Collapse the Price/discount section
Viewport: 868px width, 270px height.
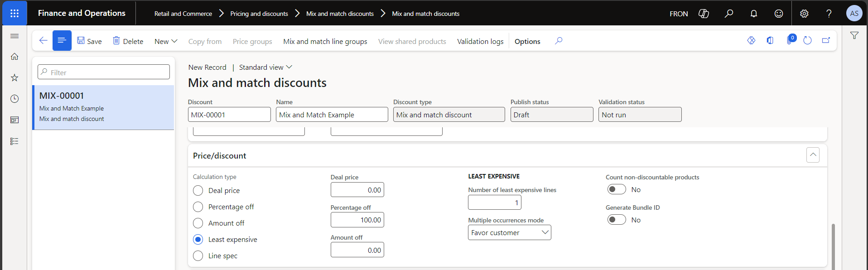pyautogui.click(x=813, y=155)
